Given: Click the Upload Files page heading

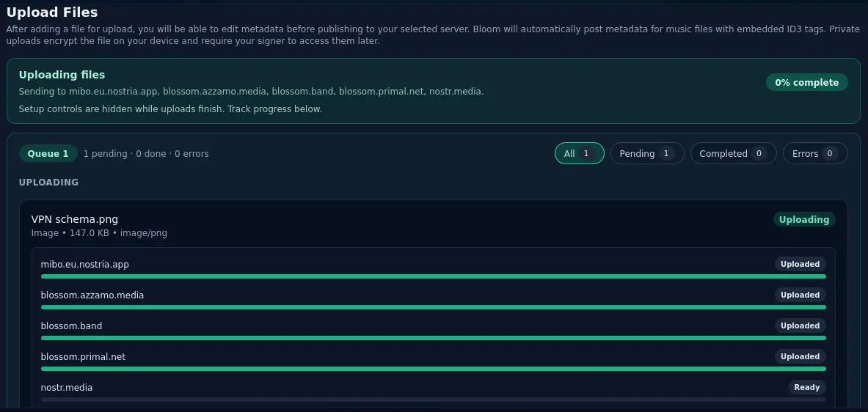Looking at the screenshot, I should click(52, 12).
